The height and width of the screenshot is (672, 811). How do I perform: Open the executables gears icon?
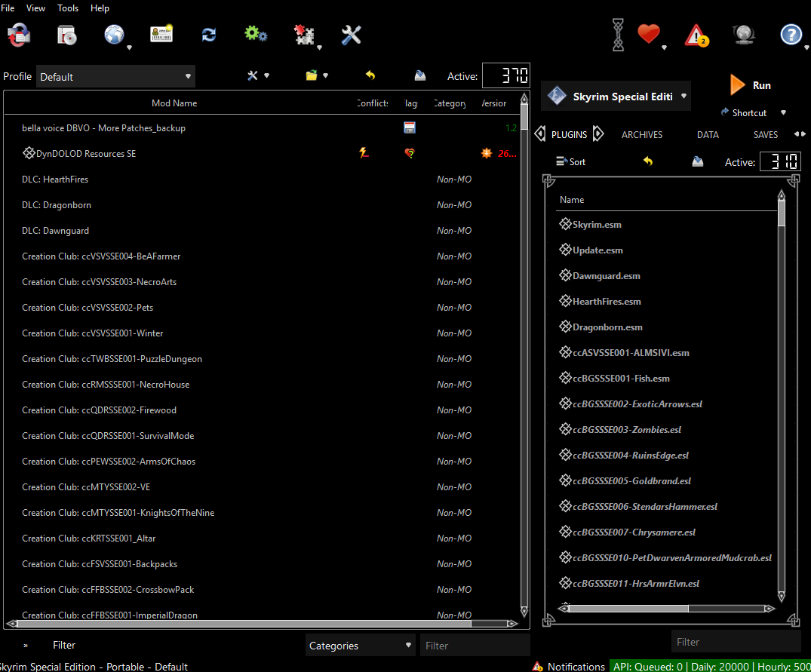pyautogui.click(x=256, y=34)
